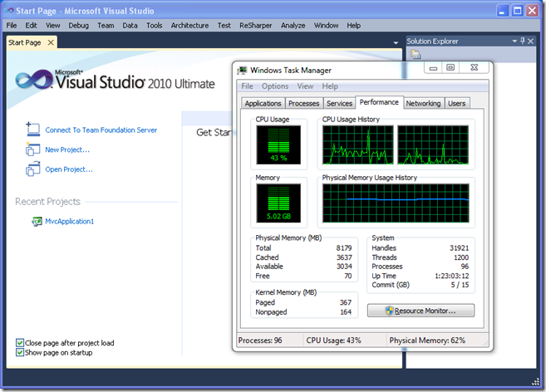Open Task Manager's File menu
The height and width of the screenshot is (392, 546).
tap(247, 86)
